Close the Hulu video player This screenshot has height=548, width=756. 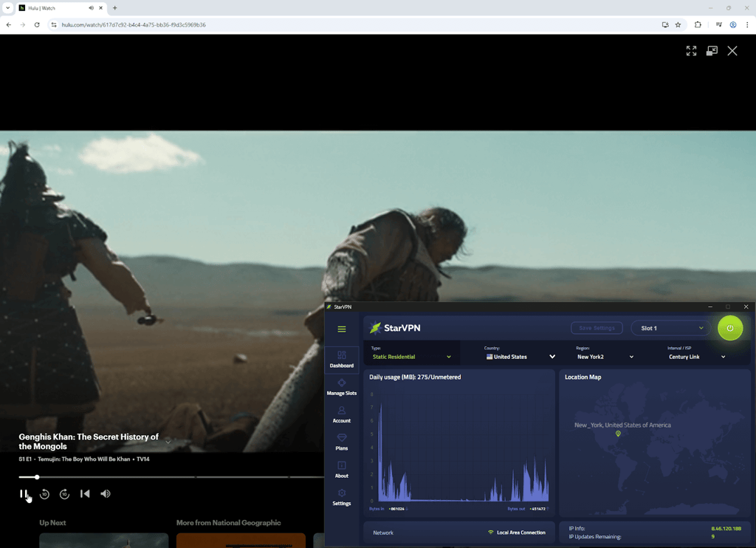pyautogui.click(x=732, y=51)
